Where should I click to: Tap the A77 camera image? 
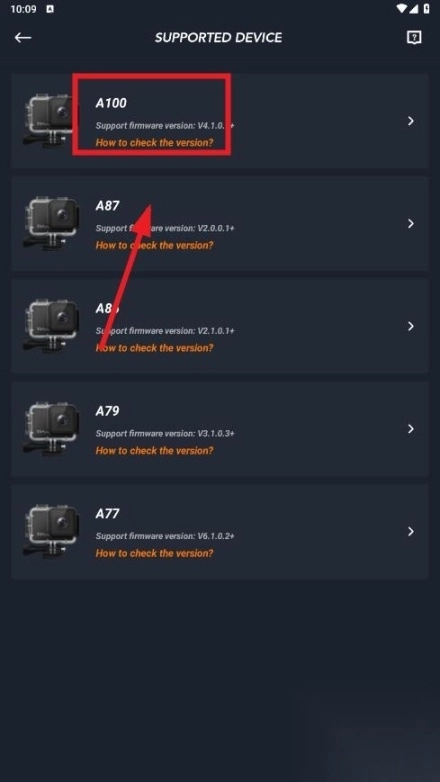pos(51,531)
